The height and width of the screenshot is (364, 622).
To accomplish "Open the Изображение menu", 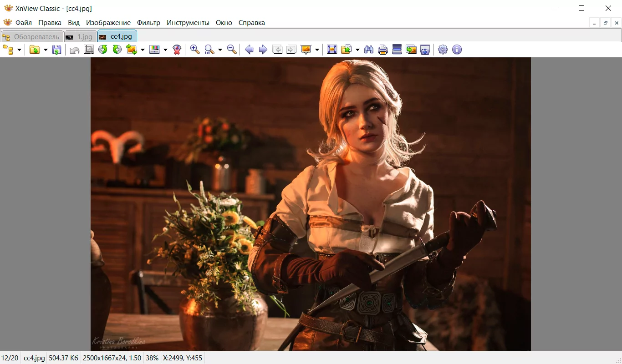I will click(x=108, y=23).
